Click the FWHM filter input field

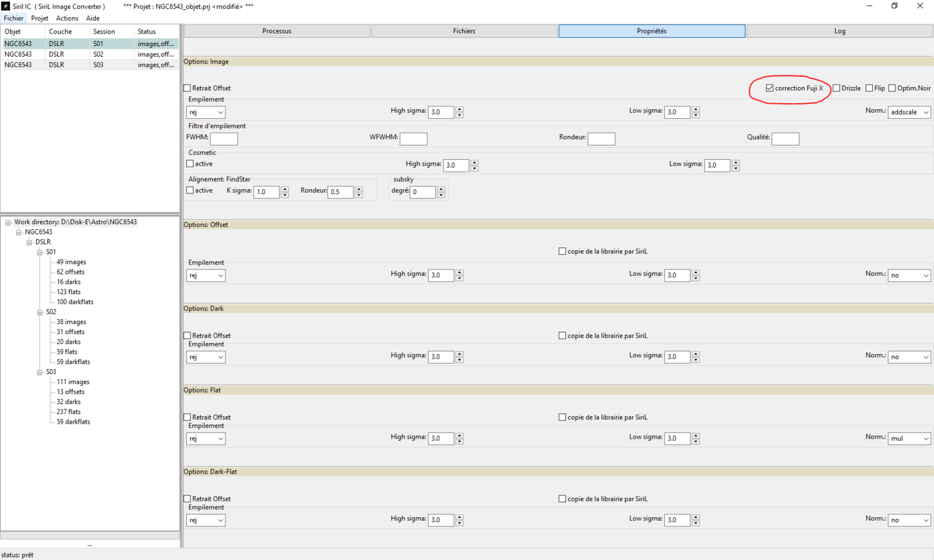pos(224,138)
